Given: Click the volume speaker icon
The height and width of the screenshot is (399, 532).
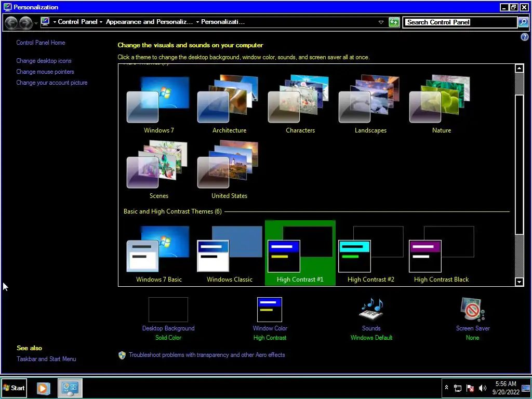Looking at the screenshot, I should pyautogui.click(x=482, y=388).
